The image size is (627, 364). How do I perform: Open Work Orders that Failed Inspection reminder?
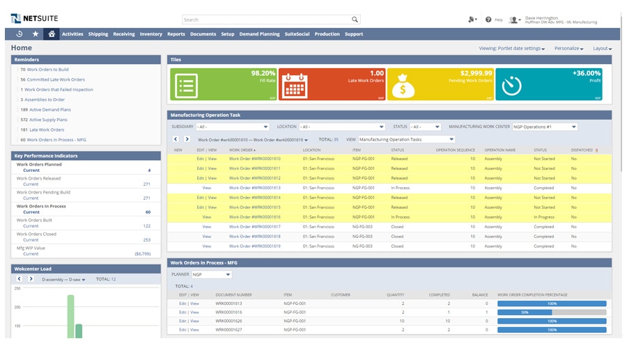57,90
